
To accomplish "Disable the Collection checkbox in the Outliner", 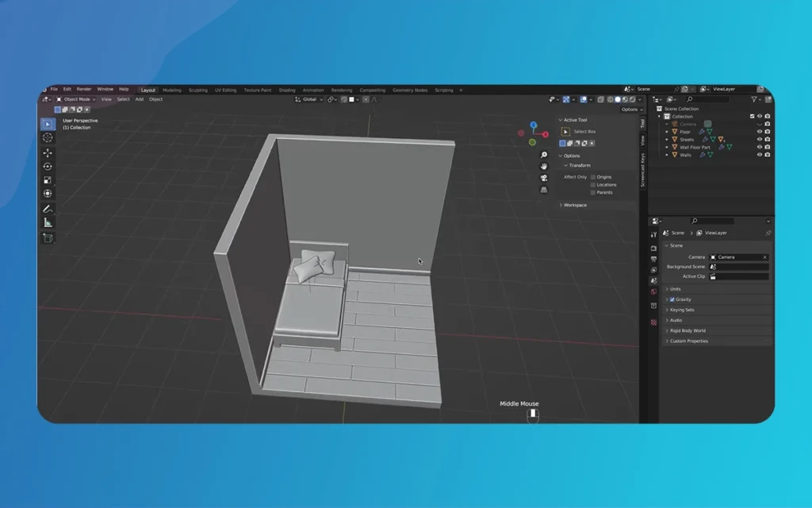I will pyautogui.click(x=753, y=116).
